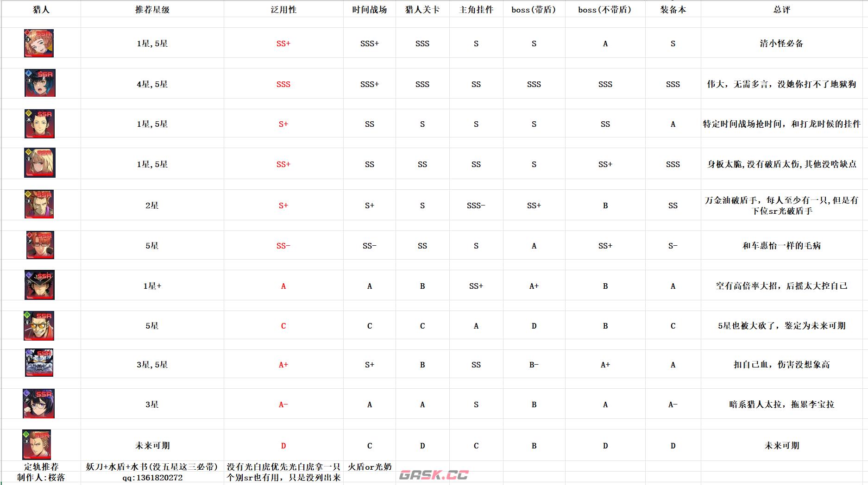This screenshot has height=485, width=868.
Task: Select the 火盾or光奶 cell
Action: pyautogui.click(x=370, y=466)
